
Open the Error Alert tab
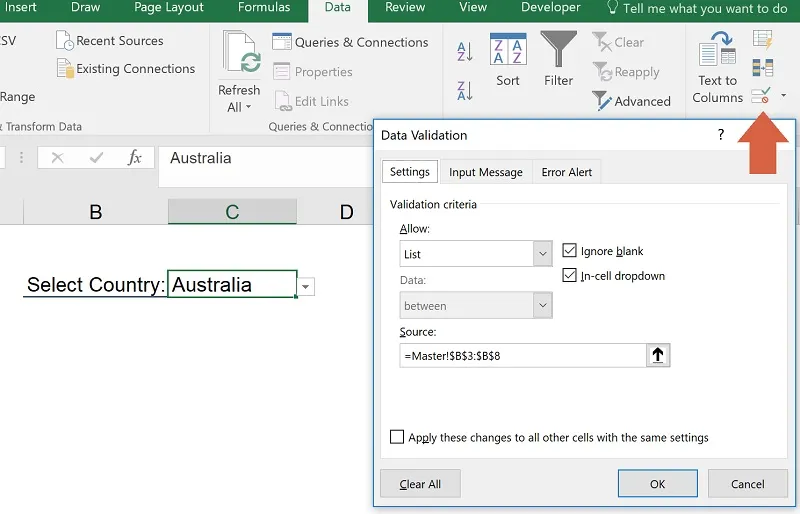566,172
